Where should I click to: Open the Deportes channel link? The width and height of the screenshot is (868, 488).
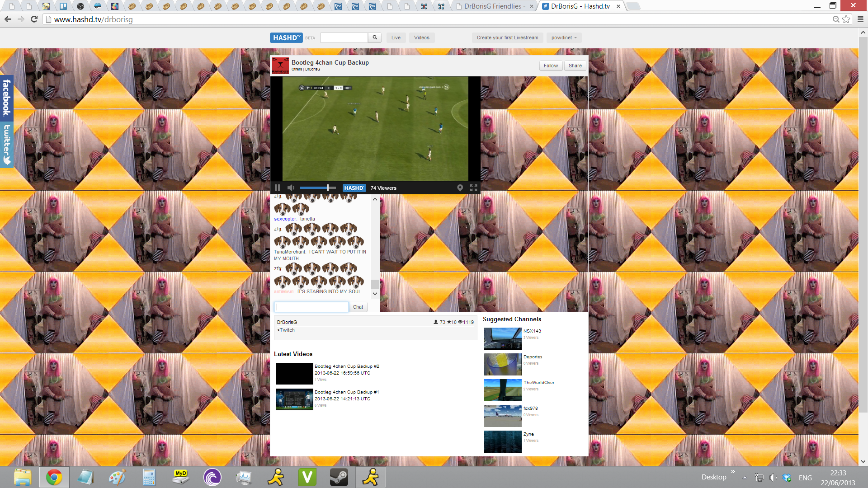(x=533, y=357)
